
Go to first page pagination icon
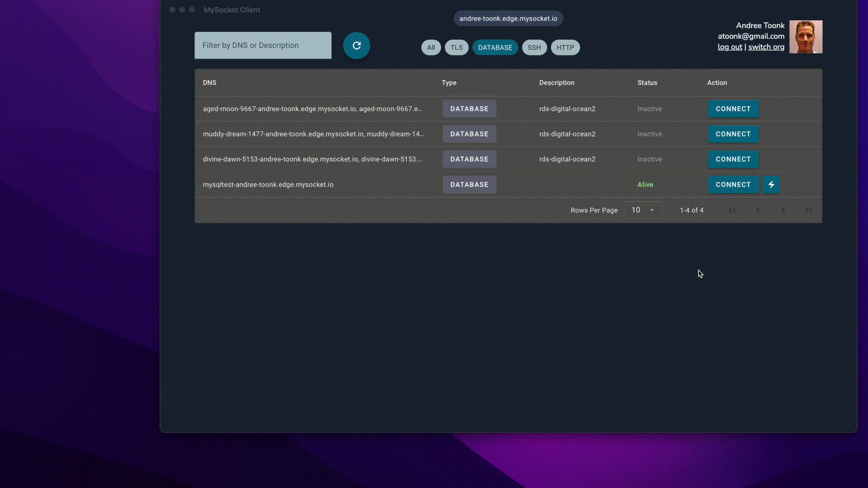[x=733, y=210]
